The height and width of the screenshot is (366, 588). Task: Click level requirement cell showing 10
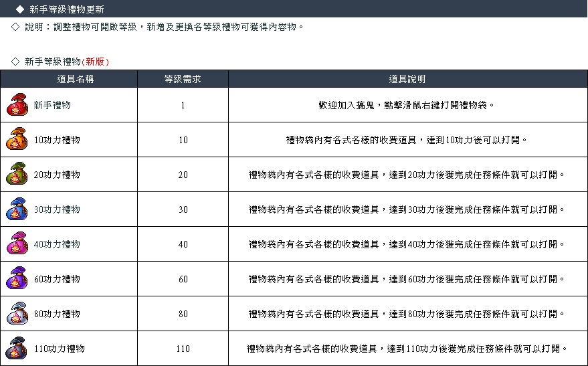click(183, 140)
